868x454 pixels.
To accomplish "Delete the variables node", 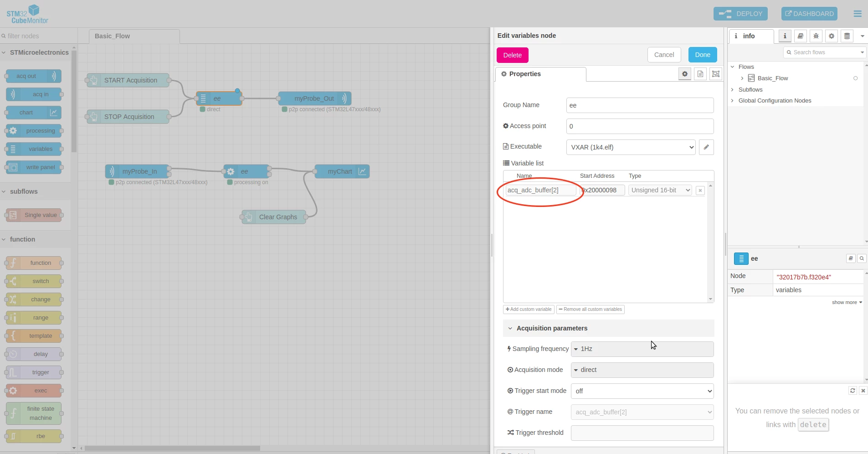I will [512, 55].
